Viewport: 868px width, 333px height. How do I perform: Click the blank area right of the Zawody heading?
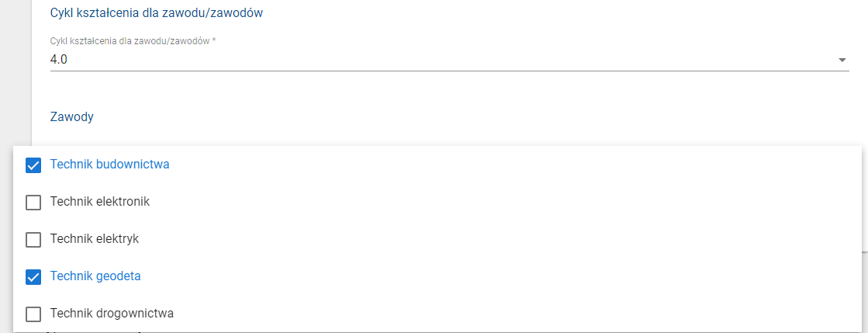pyautogui.click(x=465, y=117)
